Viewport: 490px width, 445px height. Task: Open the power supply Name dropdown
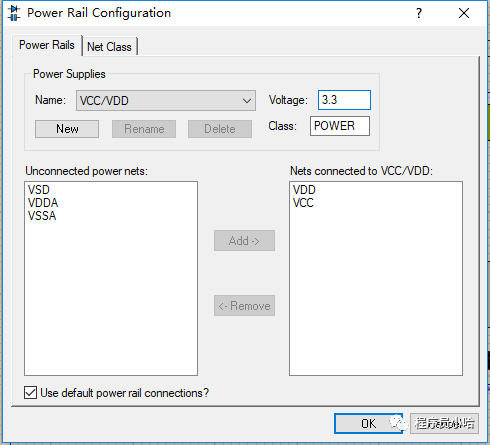coord(166,100)
